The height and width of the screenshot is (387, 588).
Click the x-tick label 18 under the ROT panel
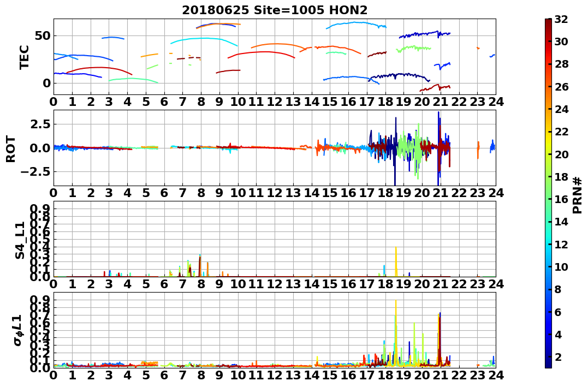pyautogui.click(x=385, y=193)
